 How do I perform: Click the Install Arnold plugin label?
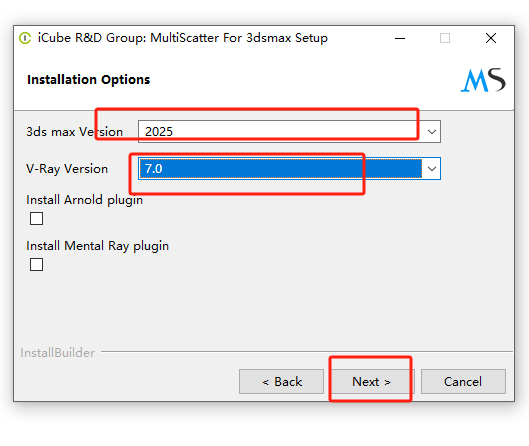click(84, 200)
